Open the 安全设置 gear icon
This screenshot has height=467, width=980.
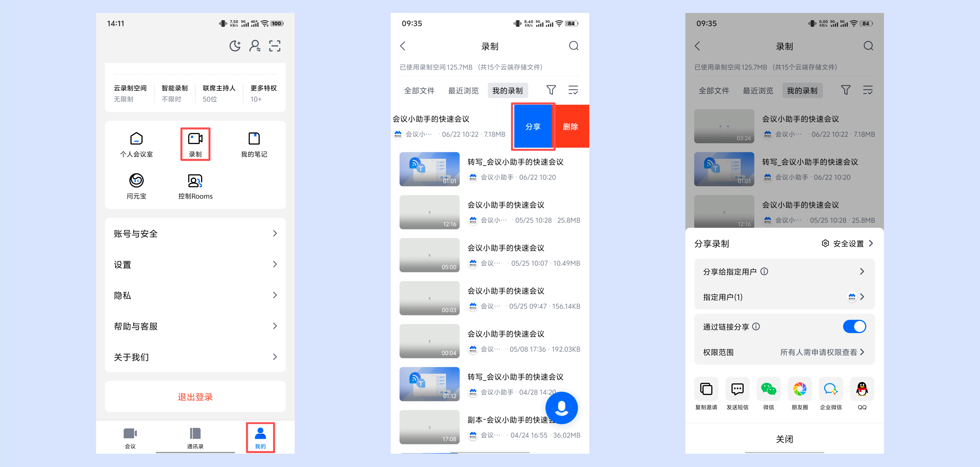coord(825,243)
